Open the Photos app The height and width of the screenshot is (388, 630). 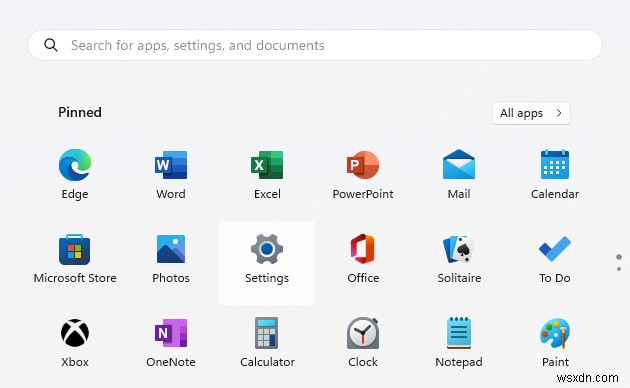point(171,249)
